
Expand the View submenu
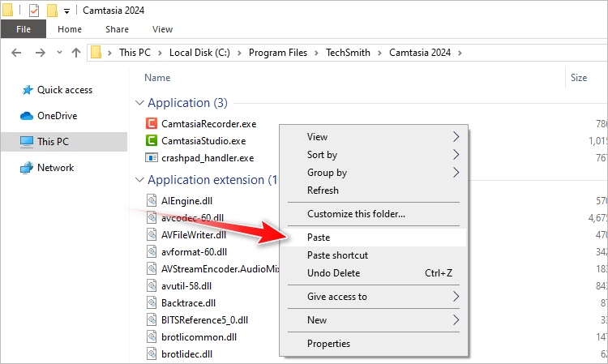point(456,137)
